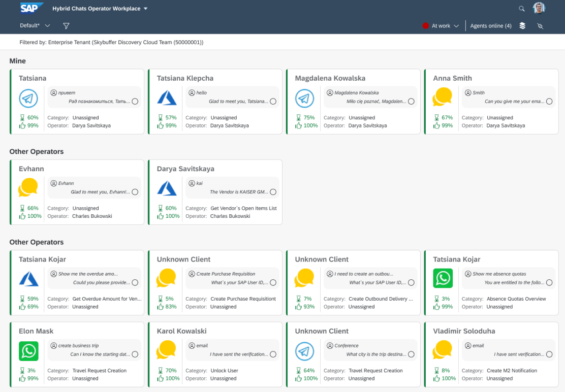Click the hourglass icon on Elon Mask's card
The height and width of the screenshot is (392, 565).
[22, 370]
